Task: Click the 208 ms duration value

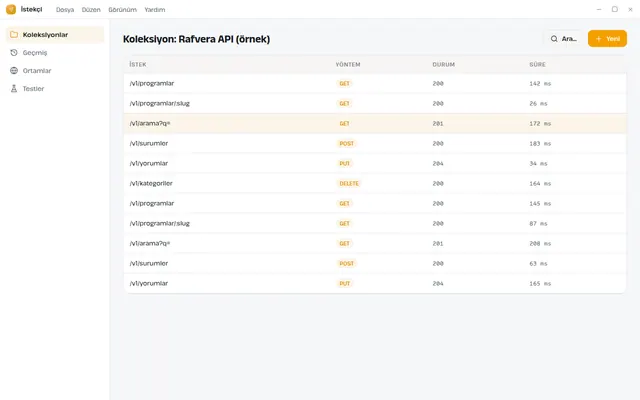Action: pos(540,243)
